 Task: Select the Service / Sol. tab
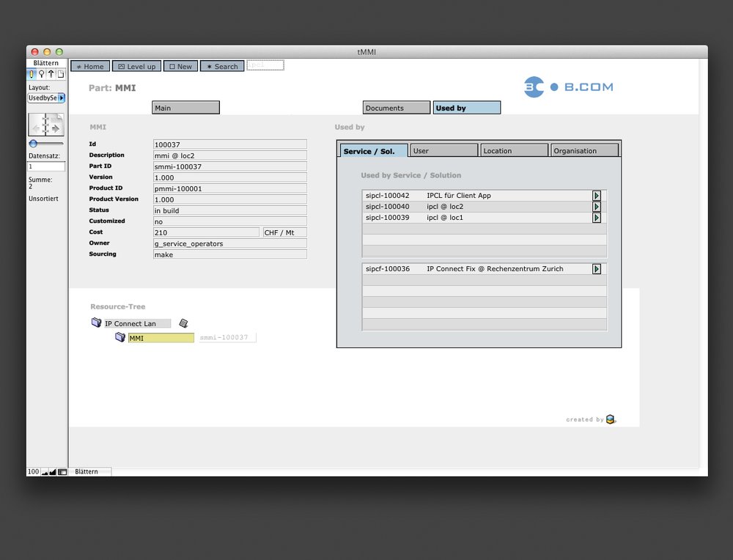(374, 150)
